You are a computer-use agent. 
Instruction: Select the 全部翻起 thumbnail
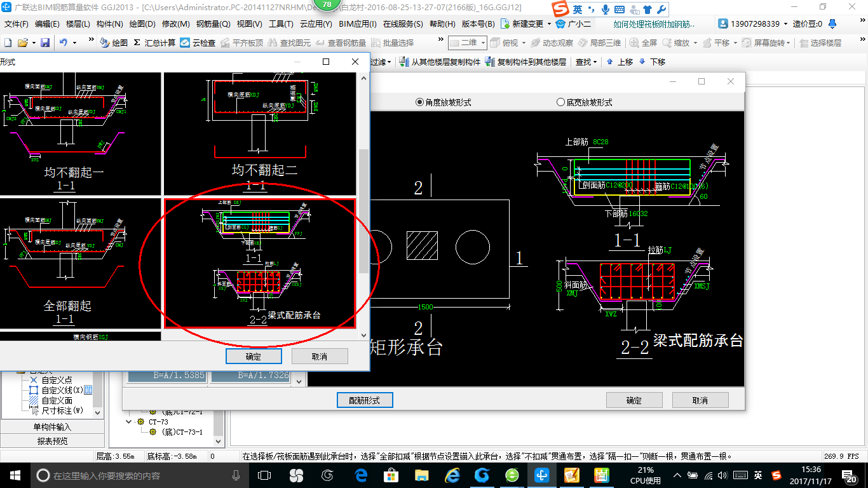tap(80, 263)
